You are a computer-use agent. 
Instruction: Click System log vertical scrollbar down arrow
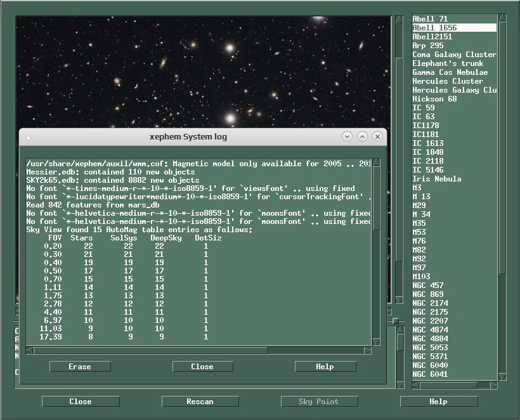coord(376,341)
